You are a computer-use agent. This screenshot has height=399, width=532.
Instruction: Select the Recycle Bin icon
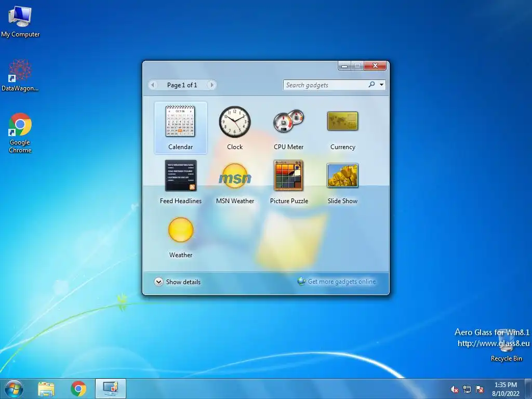[x=506, y=345]
